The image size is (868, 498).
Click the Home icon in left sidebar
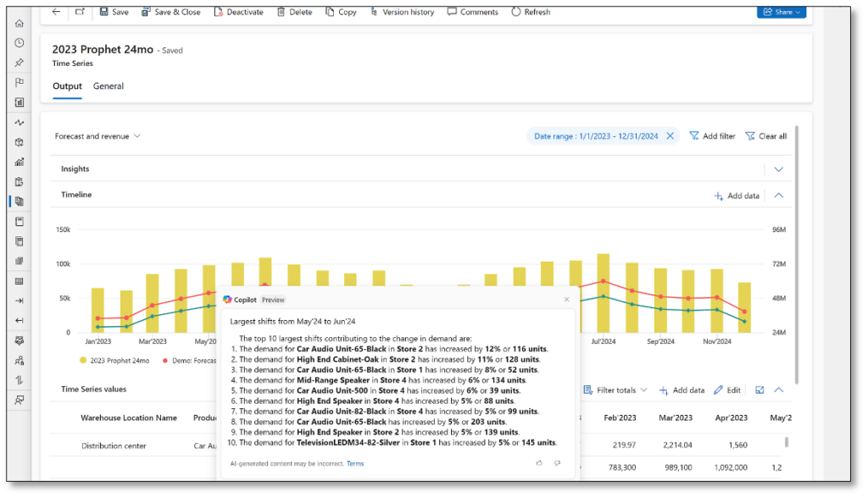tap(19, 23)
